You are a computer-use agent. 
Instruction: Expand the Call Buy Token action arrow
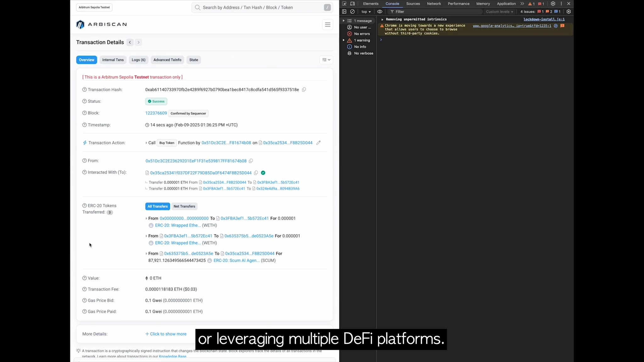146,143
